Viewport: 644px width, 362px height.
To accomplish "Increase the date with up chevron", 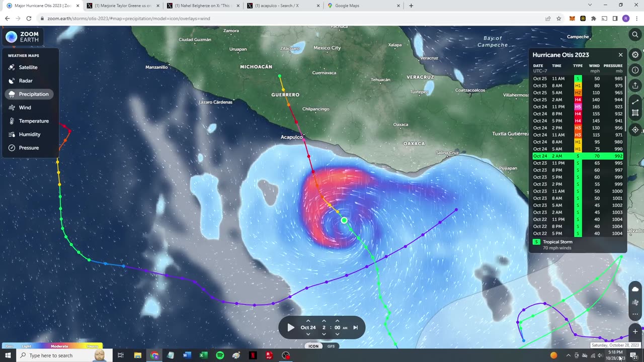I will pyautogui.click(x=308, y=321).
